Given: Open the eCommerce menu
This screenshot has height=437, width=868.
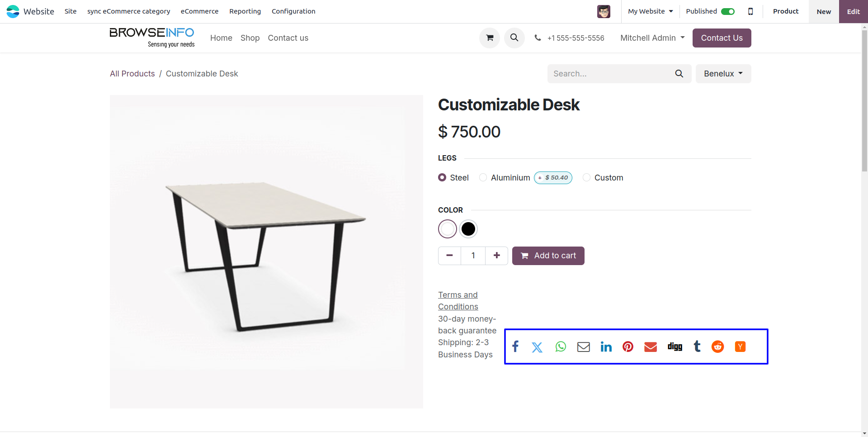Looking at the screenshot, I should pyautogui.click(x=199, y=11).
